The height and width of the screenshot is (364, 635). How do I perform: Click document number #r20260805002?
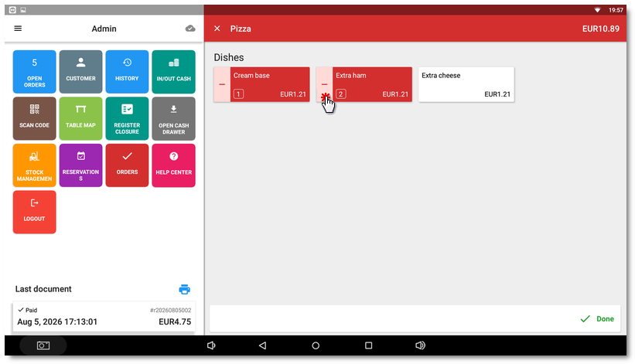coord(170,310)
